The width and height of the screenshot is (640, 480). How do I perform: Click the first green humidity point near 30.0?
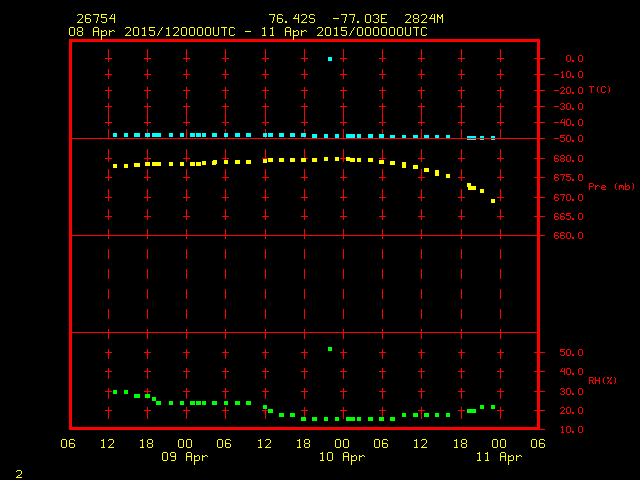coord(115,392)
